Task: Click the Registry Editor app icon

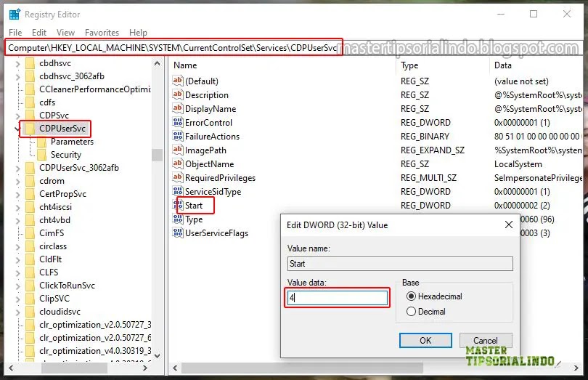Action: tap(15, 15)
